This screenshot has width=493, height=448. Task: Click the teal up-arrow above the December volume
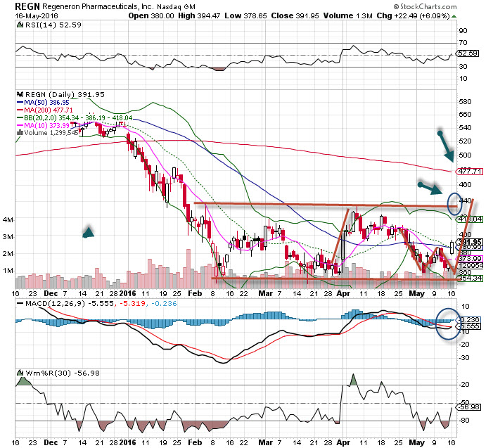[88, 231]
